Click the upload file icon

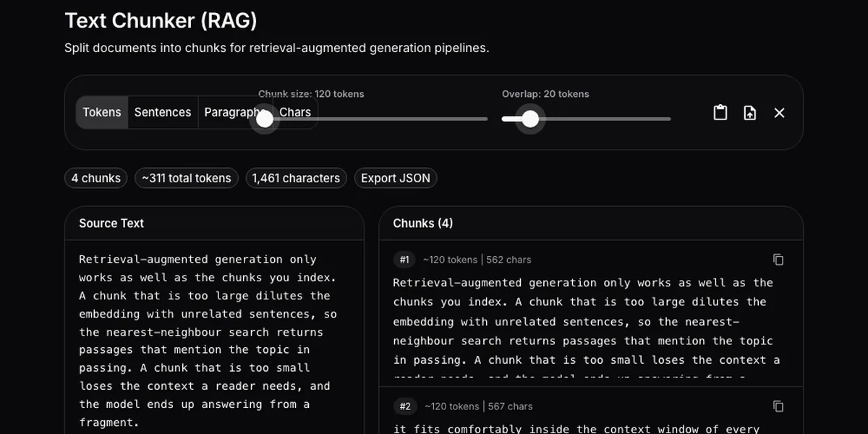click(x=750, y=113)
